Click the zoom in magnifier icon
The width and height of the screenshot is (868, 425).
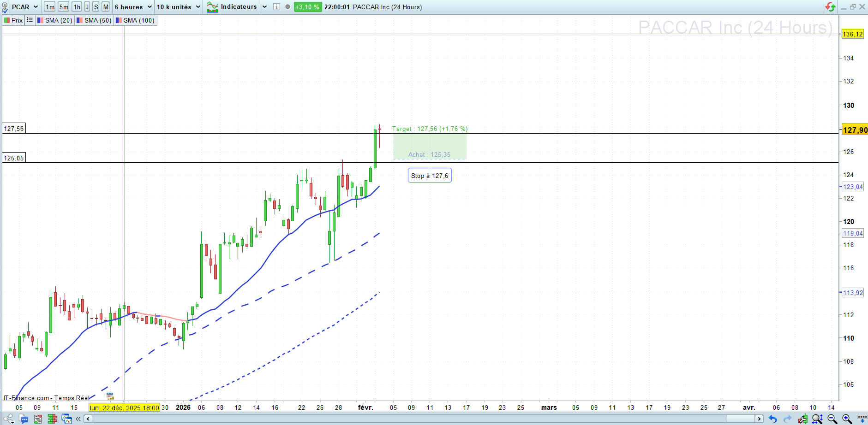click(847, 419)
